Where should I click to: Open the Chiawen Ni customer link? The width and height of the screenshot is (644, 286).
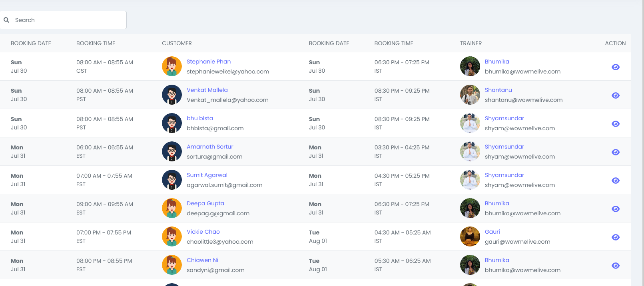point(202,260)
